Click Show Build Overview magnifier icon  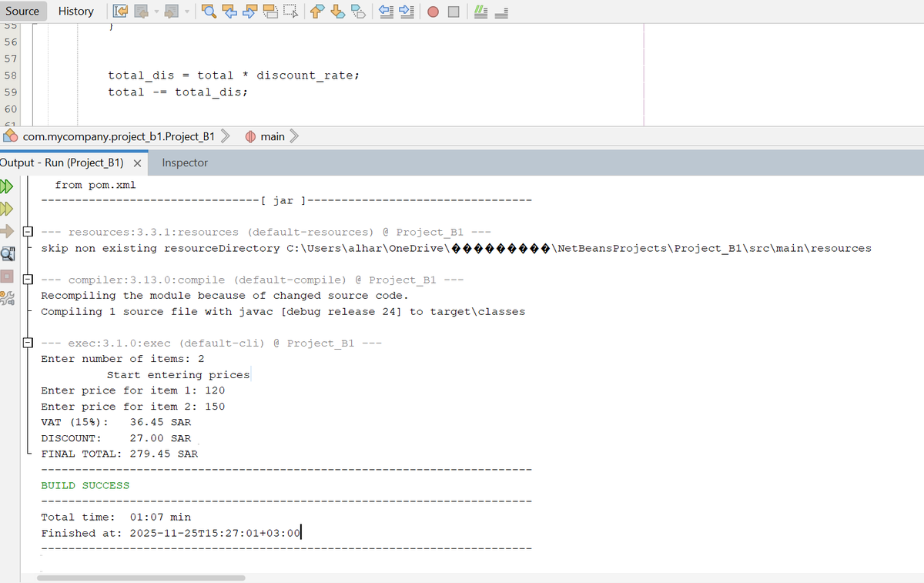click(x=7, y=253)
